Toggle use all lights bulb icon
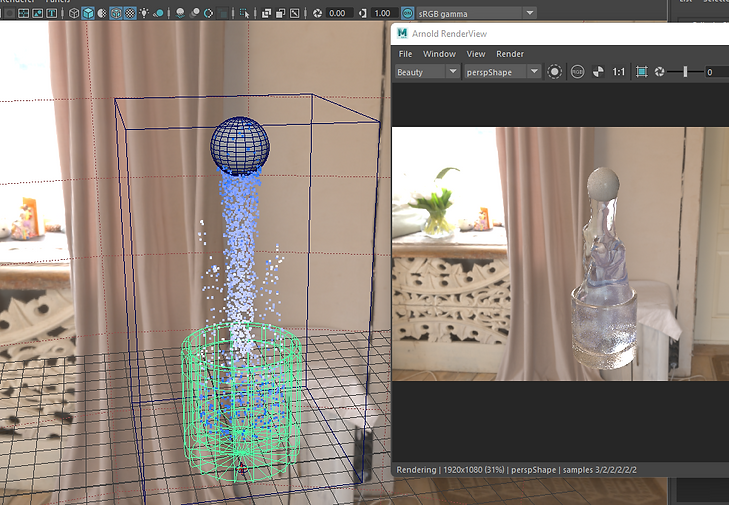The image size is (729, 505). pyautogui.click(x=144, y=13)
